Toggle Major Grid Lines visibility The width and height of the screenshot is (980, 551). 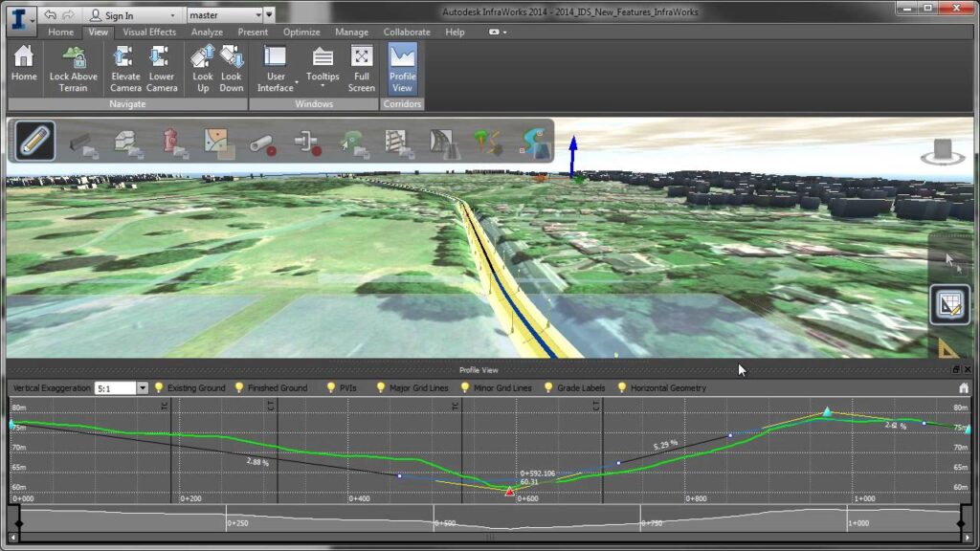(x=412, y=388)
